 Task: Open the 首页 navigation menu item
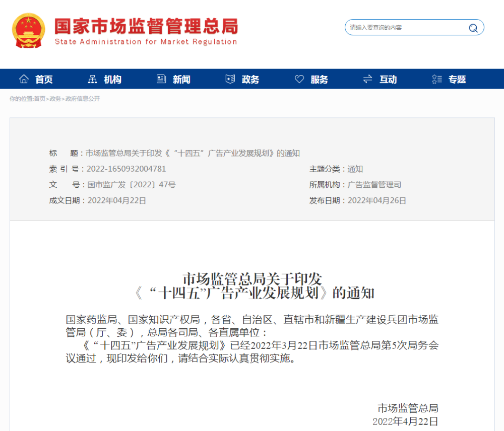click(44, 80)
